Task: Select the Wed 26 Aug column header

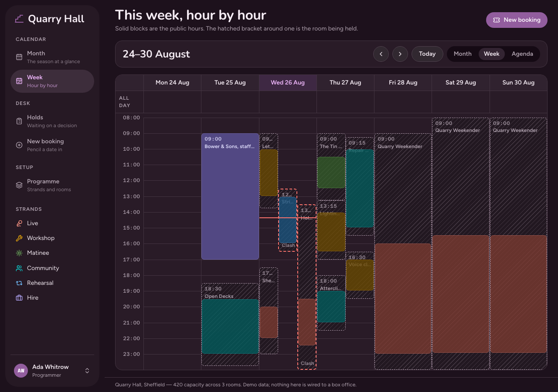Action: (288, 83)
